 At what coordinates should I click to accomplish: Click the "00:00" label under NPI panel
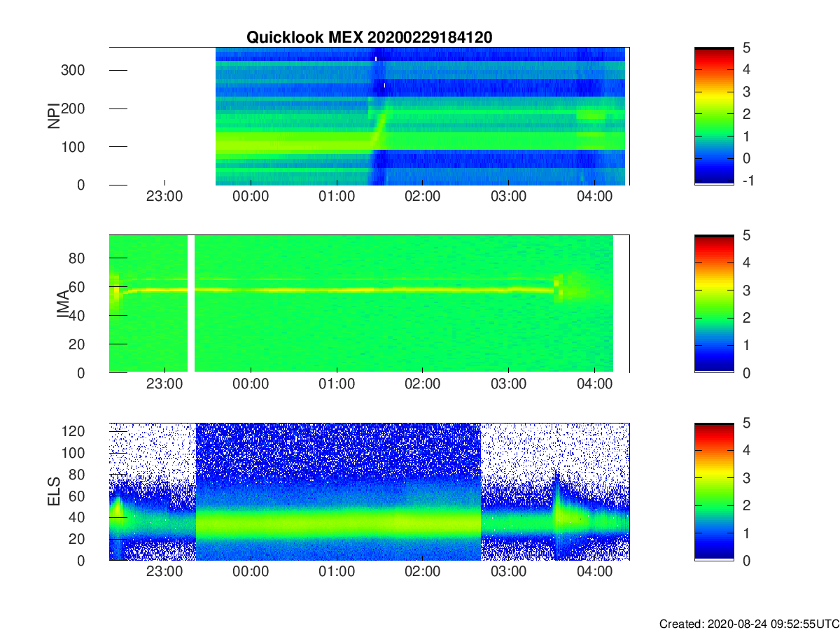coord(251,197)
